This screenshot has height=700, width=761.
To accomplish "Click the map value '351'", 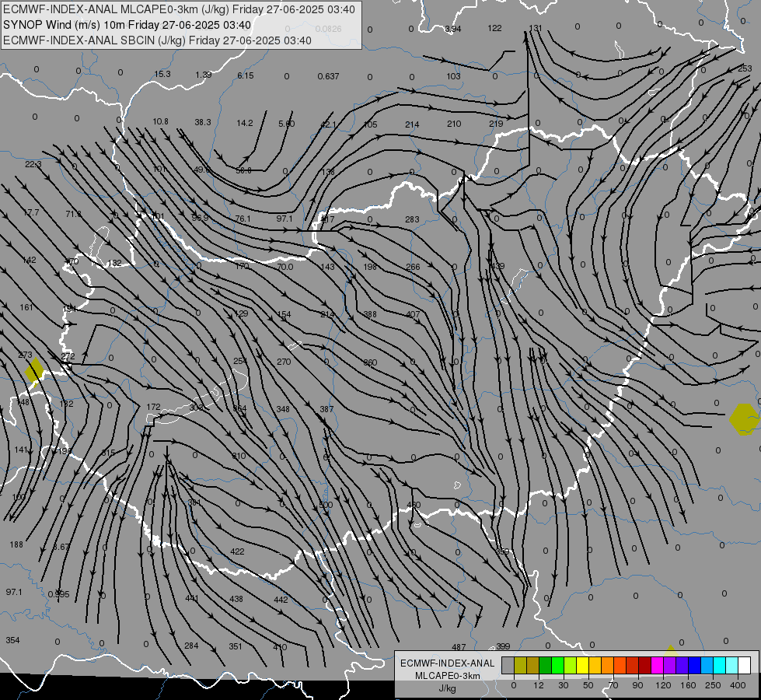I will [236, 646].
